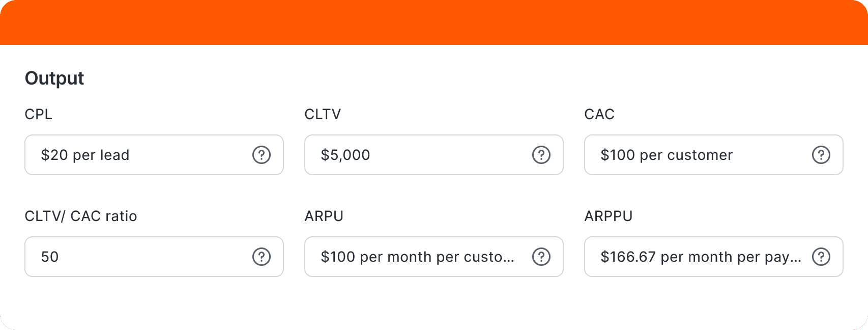Image resolution: width=868 pixels, height=330 pixels.
Task: Open the ARPPU question mark icon
Action: [821, 257]
